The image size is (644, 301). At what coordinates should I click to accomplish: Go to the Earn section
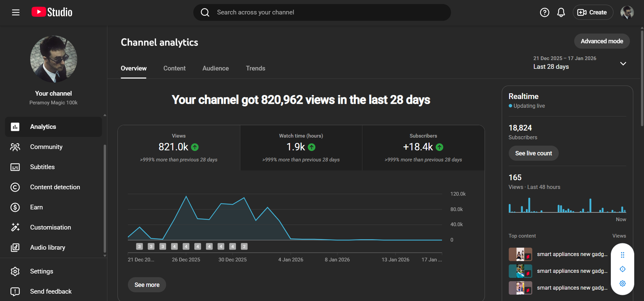tap(36, 207)
